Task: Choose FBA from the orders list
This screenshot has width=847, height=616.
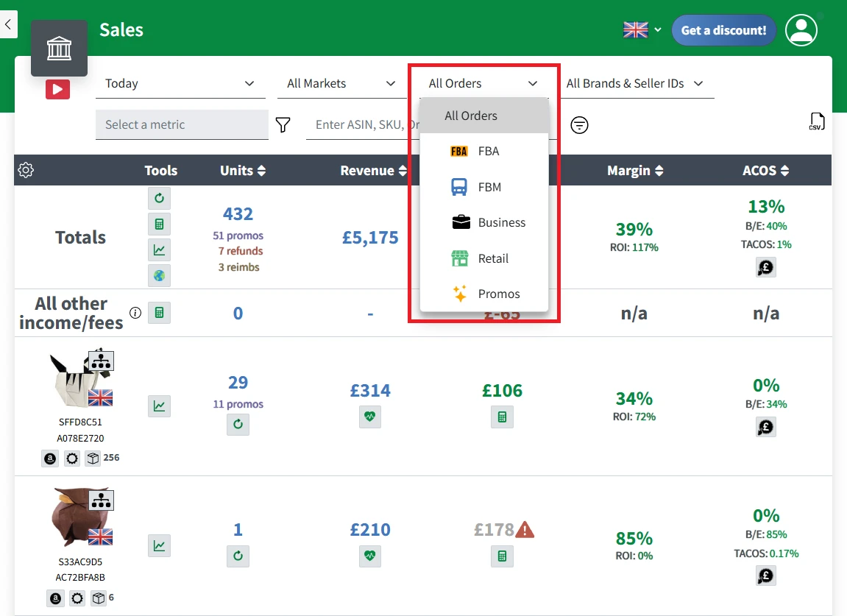Action: coord(484,152)
